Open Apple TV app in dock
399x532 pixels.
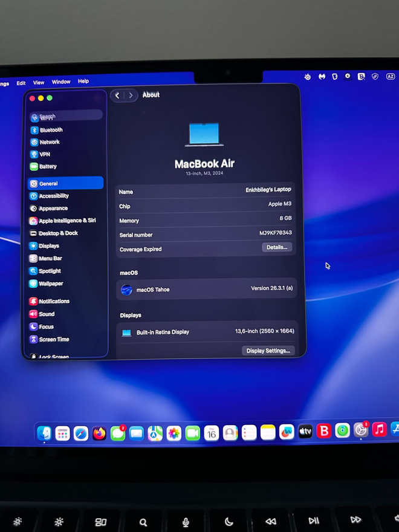click(x=305, y=432)
